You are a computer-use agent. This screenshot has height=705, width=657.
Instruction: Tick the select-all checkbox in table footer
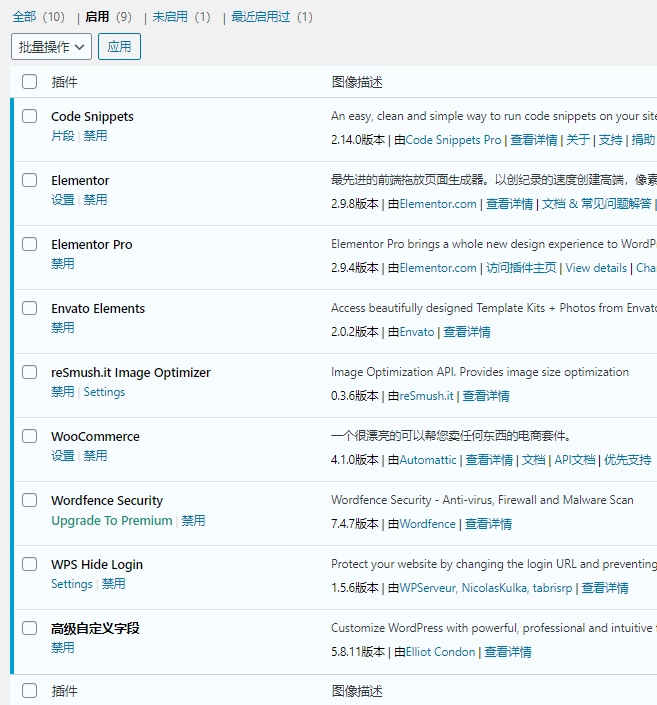point(30,690)
